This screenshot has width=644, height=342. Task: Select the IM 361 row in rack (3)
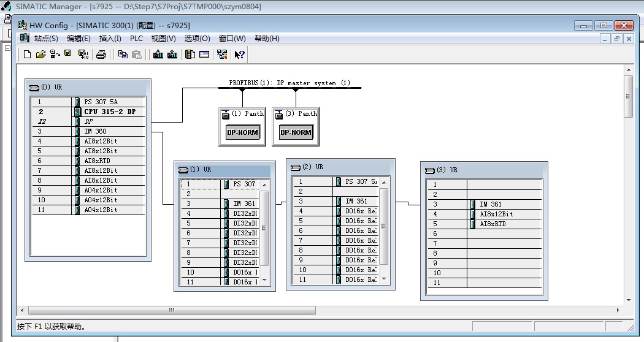(485, 204)
